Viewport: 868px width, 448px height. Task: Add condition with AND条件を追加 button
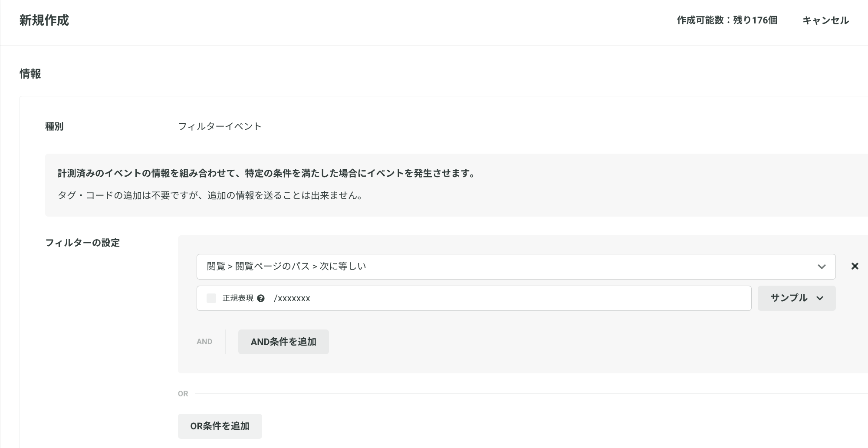[283, 342]
